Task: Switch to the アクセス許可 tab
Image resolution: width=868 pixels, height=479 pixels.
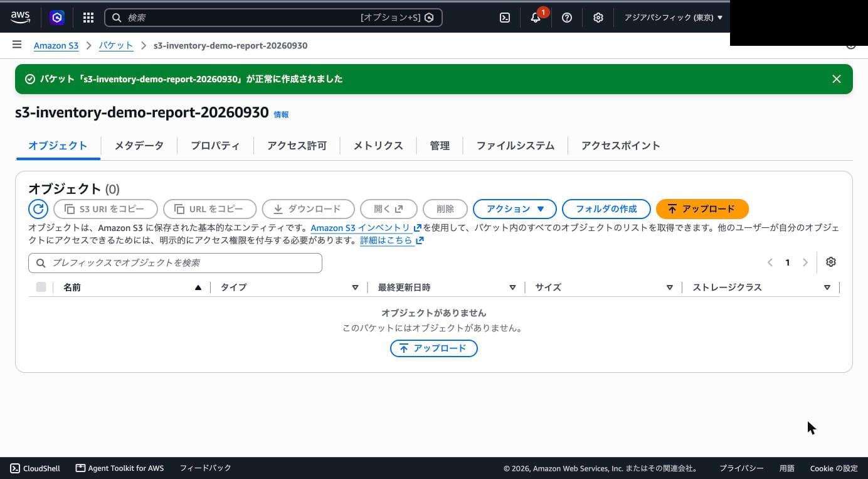Action: 297,146
